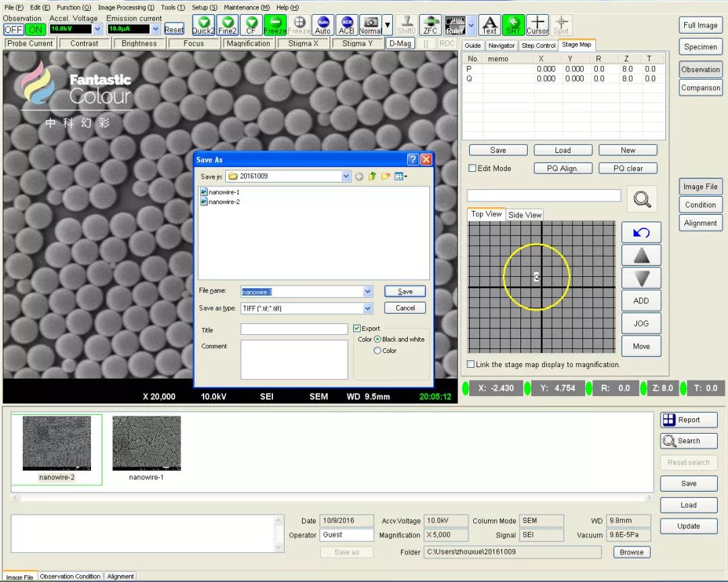Open the Accel. Voltage dropdown
The height and width of the screenshot is (582, 728).
point(98,30)
